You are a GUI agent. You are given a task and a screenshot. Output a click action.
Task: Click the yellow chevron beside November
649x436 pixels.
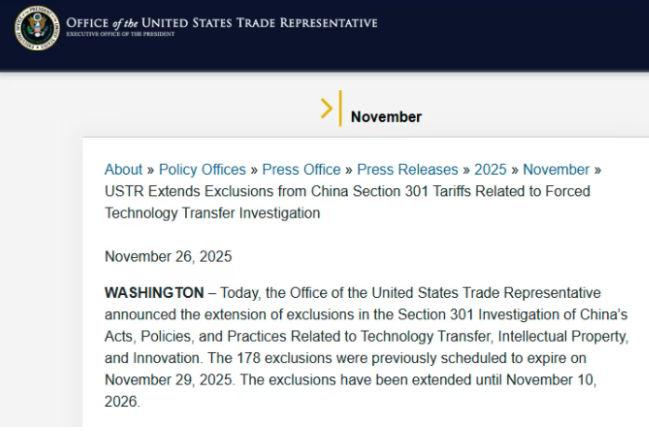pyautogui.click(x=326, y=109)
